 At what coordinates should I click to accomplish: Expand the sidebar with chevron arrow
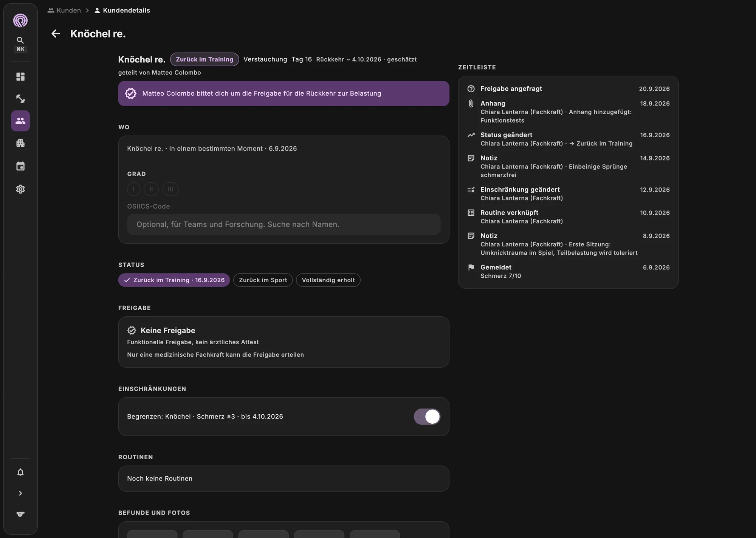pos(20,493)
